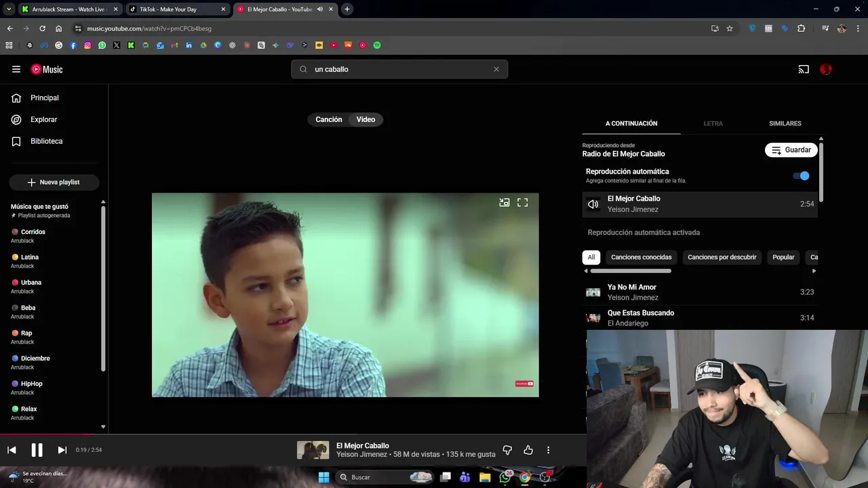Select the Canciones conocidas chip
This screenshot has width=868, height=488.
click(x=641, y=257)
